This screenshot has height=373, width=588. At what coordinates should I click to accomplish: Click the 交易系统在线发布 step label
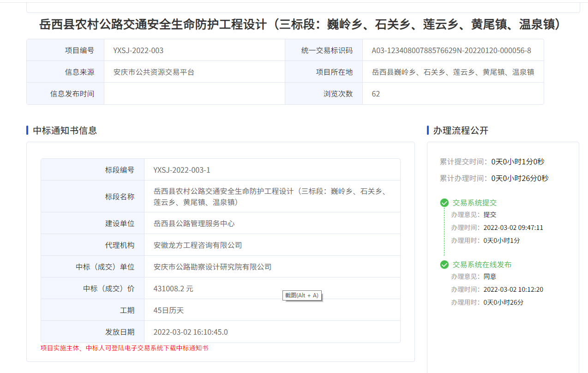click(x=482, y=265)
